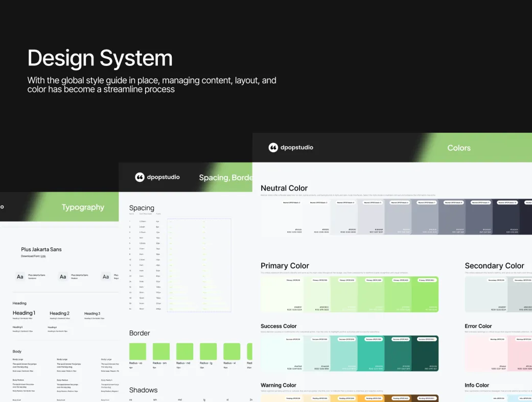Screen dimensions: 532x402
Task: Pick the Radius - xl green square
Action: 232,351
